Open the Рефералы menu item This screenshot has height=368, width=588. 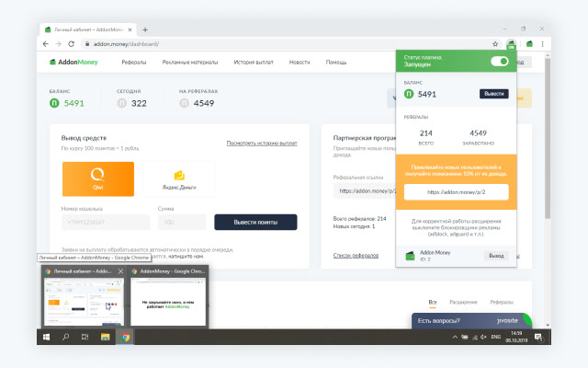pos(134,63)
